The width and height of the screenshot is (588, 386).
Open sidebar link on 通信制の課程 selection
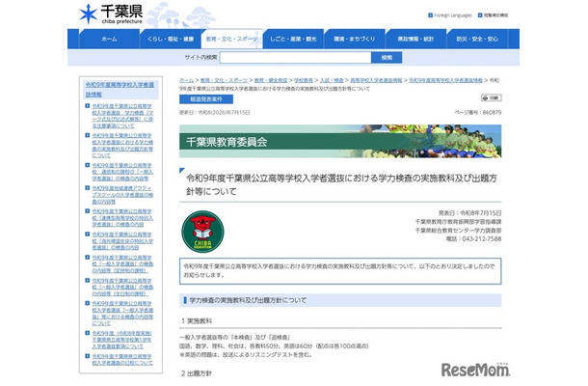pos(122,172)
